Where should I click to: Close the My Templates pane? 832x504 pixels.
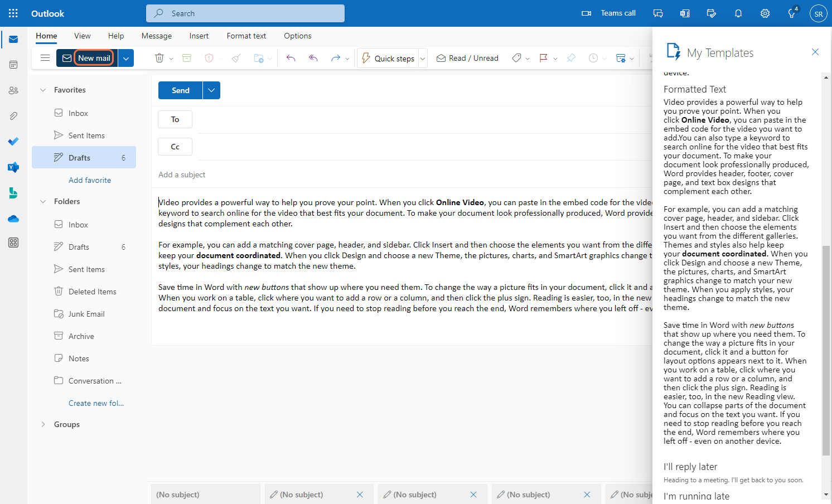coord(815,52)
